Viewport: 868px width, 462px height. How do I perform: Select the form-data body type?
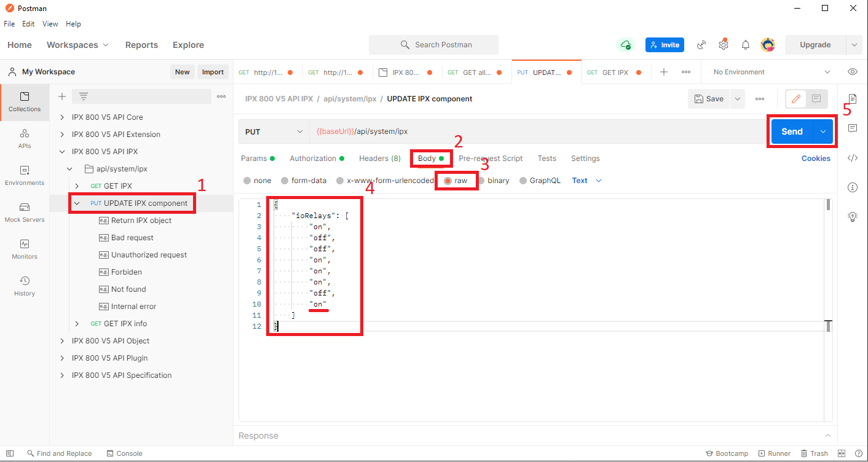coord(285,181)
